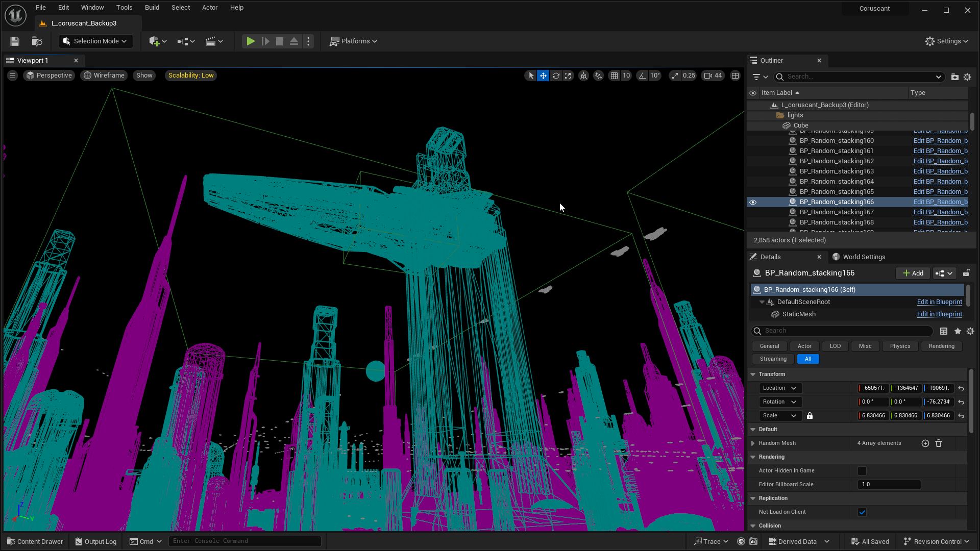The image size is (980, 551).
Task: Open the content browse icon beside Save
Action: [37, 41]
